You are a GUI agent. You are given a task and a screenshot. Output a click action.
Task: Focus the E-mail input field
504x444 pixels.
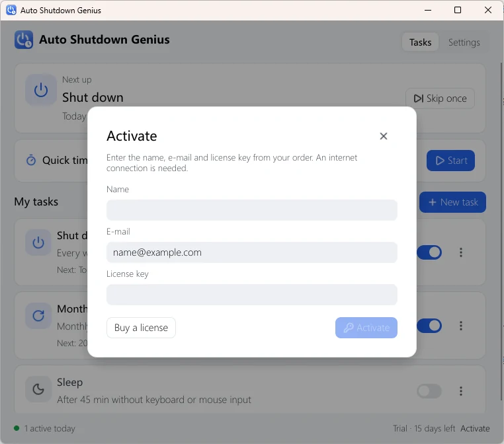(x=252, y=252)
